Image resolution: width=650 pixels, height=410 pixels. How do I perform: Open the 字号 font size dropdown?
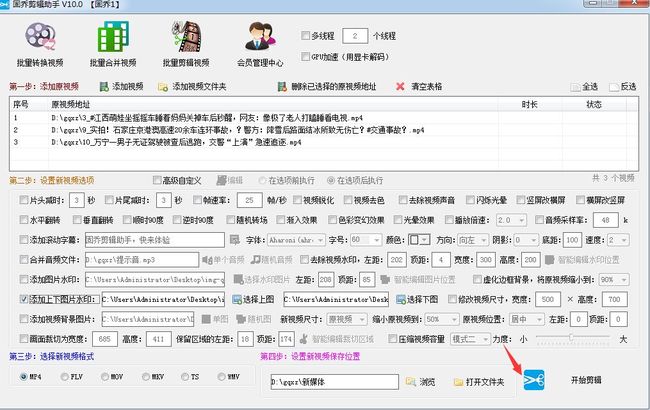click(366, 240)
